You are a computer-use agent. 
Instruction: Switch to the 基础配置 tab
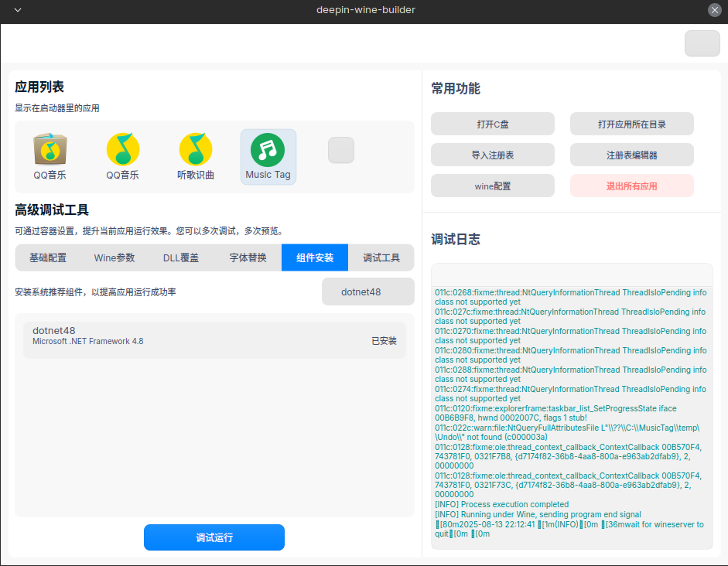click(48, 257)
